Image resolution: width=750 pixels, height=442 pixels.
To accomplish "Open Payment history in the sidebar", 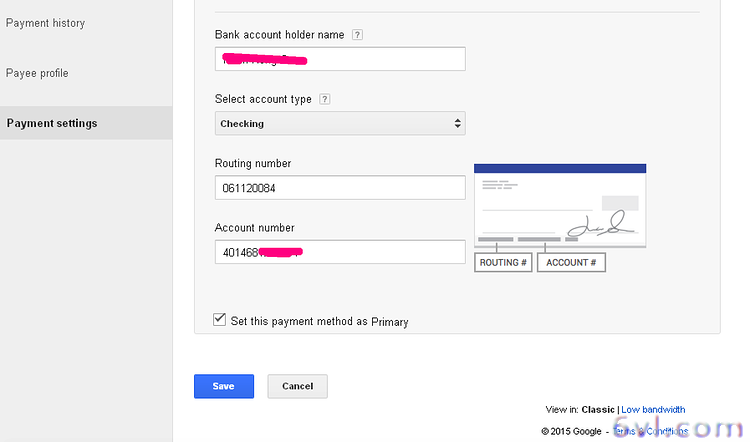I will pos(45,23).
